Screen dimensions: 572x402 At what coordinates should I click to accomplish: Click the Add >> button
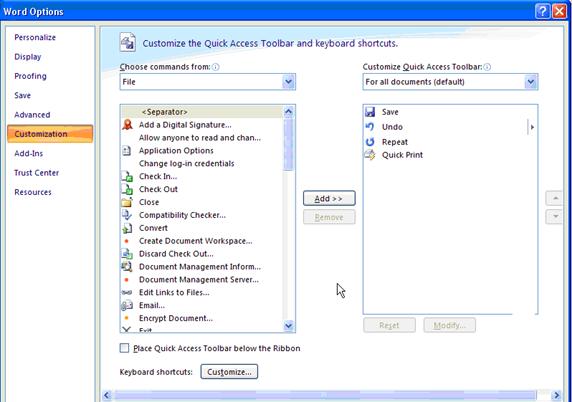coord(329,198)
